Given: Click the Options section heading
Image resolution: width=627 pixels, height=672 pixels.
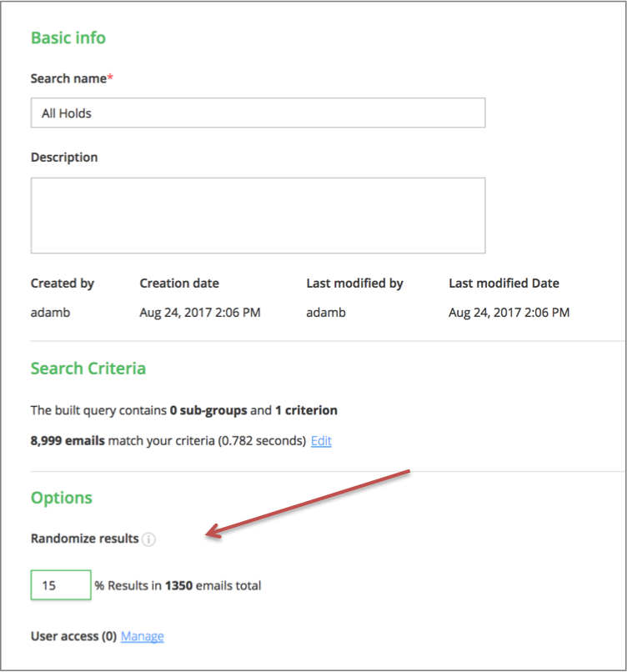Looking at the screenshot, I should [61, 498].
